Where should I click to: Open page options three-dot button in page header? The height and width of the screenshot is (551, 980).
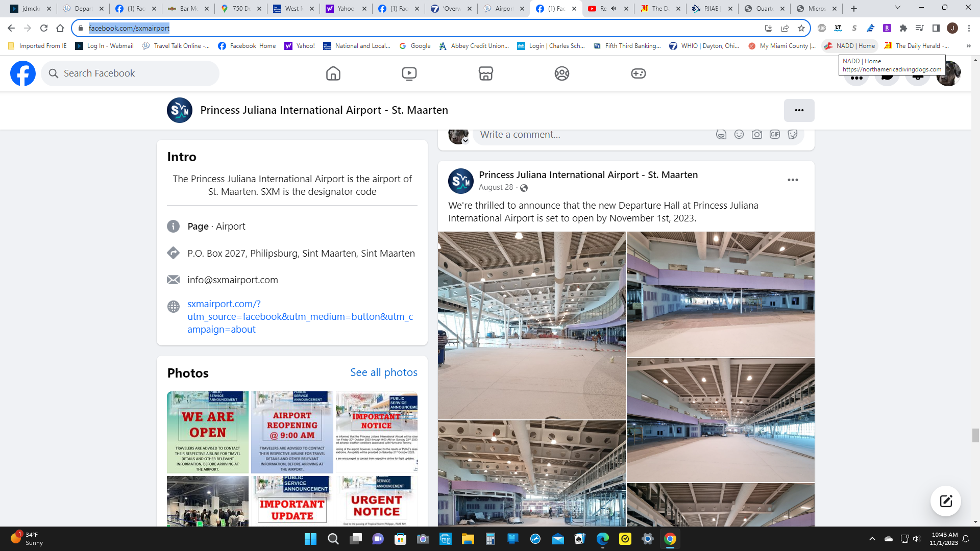click(x=799, y=110)
